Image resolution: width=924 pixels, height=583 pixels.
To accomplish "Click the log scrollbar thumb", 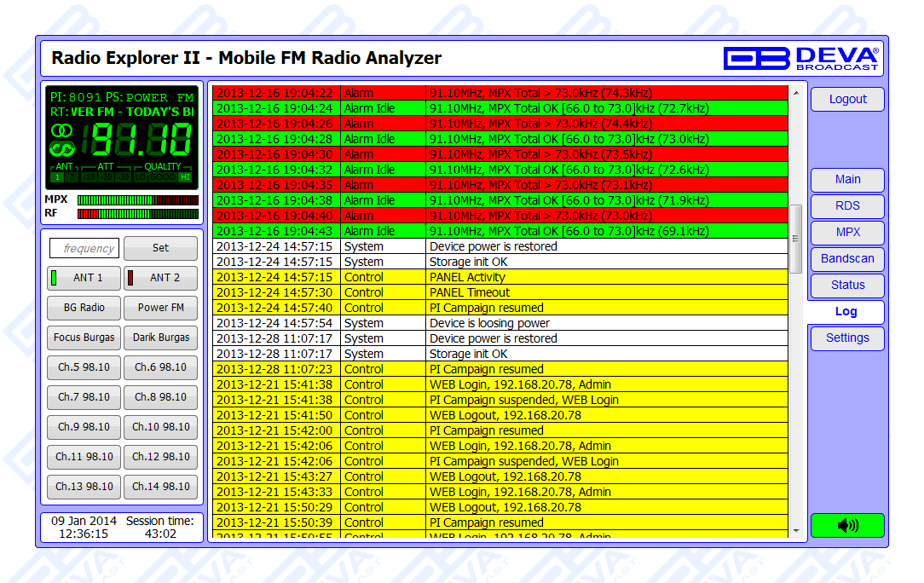I will point(795,238).
